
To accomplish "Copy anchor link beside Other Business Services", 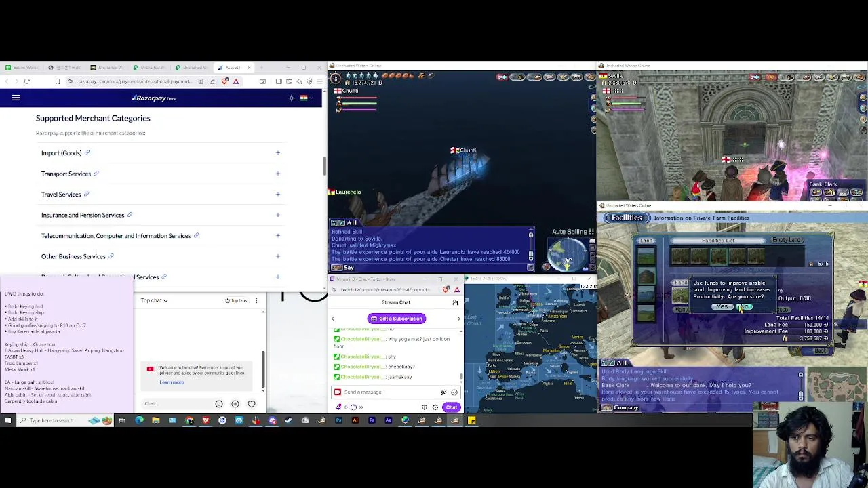I will (111, 256).
